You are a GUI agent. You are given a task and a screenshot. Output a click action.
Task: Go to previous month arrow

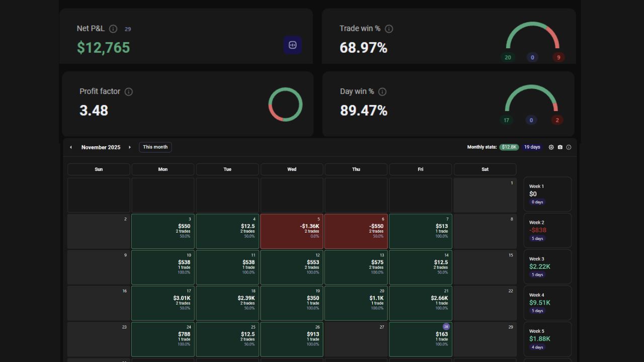point(71,147)
